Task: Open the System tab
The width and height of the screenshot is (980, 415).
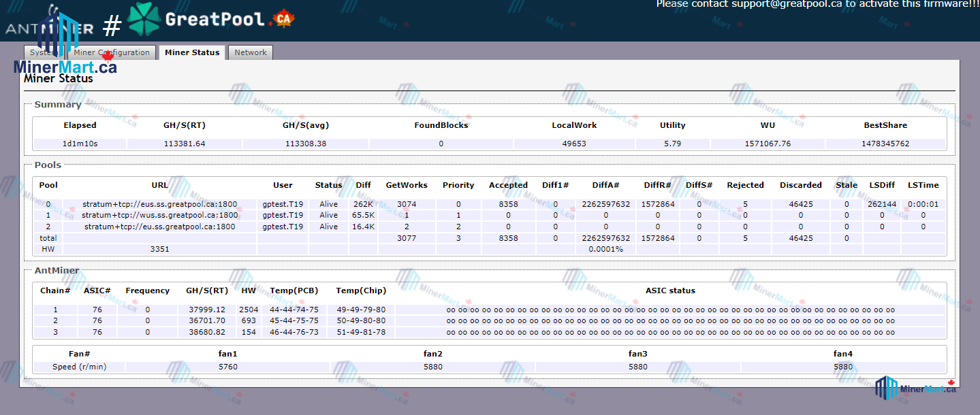Action: [x=45, y=52]
